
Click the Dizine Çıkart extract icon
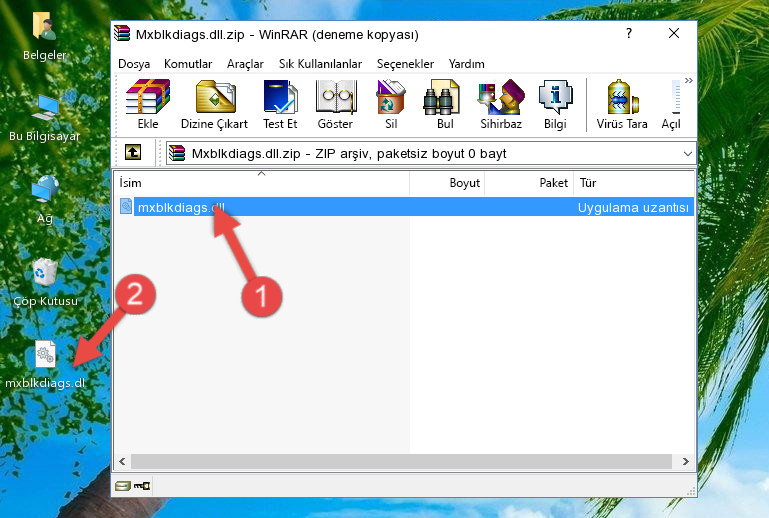tap(214, 104)
